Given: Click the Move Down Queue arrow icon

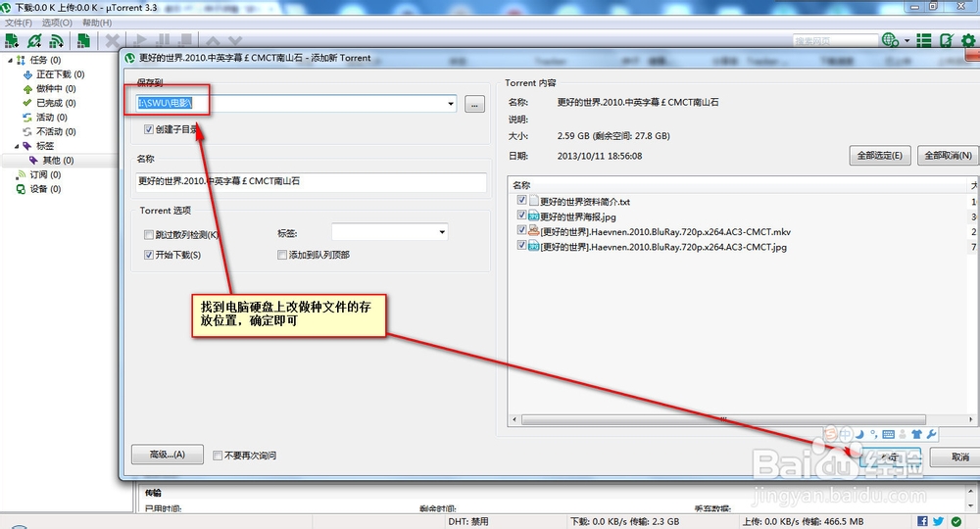Looking at the screenshot, I should click(x=235, y=41).
